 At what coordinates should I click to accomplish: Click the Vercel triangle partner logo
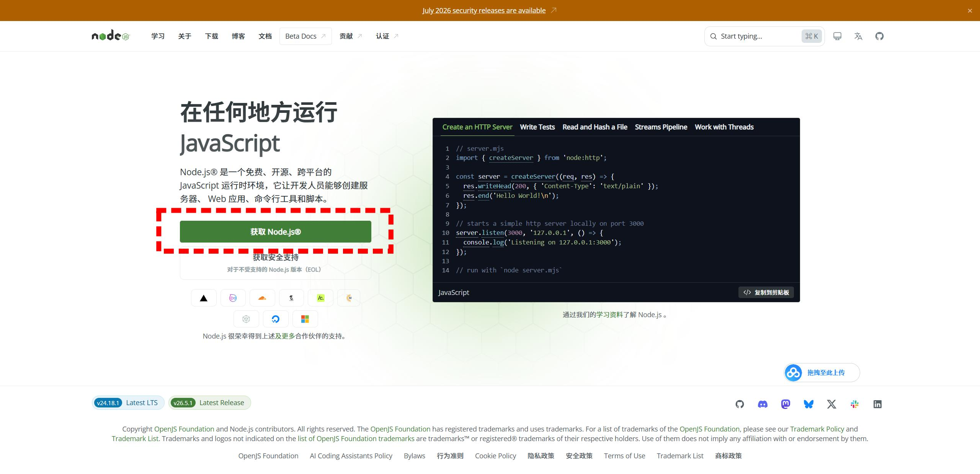coord(204,298)
